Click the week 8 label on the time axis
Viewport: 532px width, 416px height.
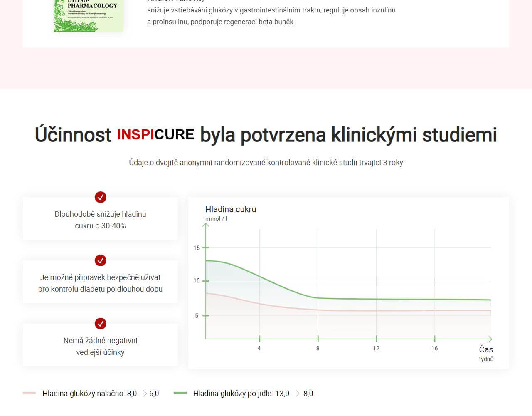[x=318, y=349]
